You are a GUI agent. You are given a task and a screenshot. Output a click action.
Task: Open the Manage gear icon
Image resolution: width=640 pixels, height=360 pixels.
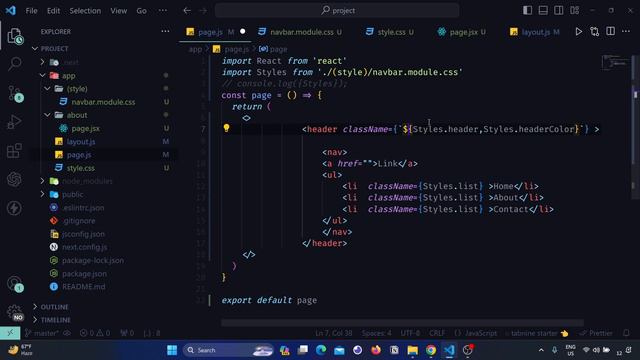pyautogui.click(x=15, y=313)
